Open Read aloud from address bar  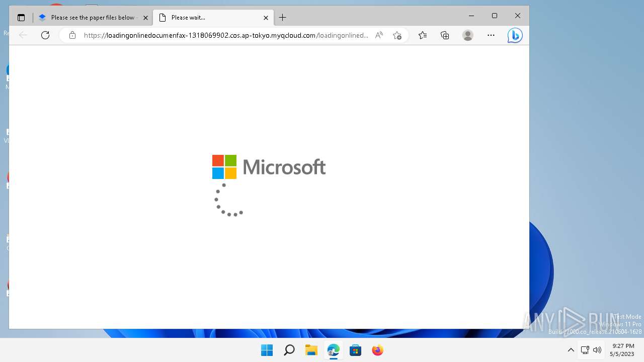tap(379, 35)
